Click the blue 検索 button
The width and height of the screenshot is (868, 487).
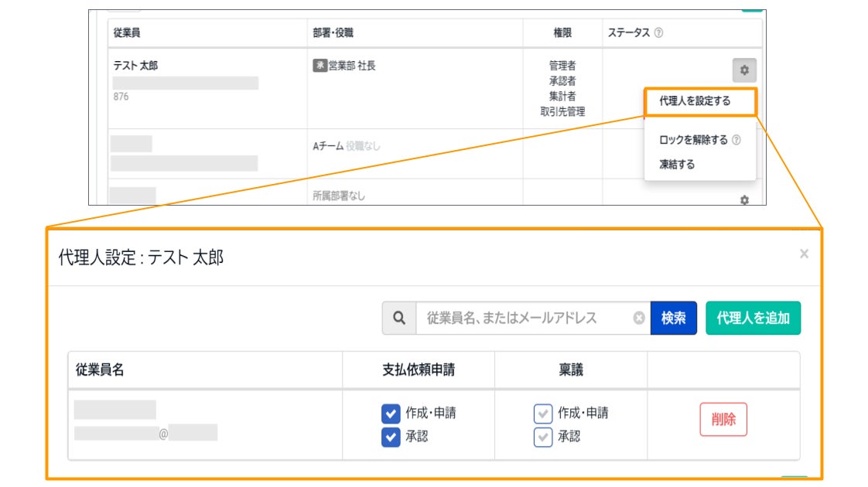coord(673,318)
